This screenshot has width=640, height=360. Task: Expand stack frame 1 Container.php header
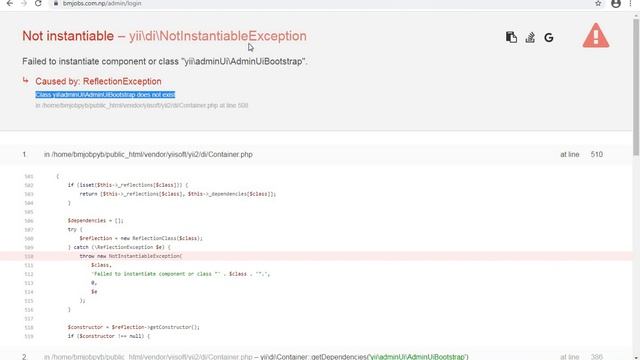[316, 154]
